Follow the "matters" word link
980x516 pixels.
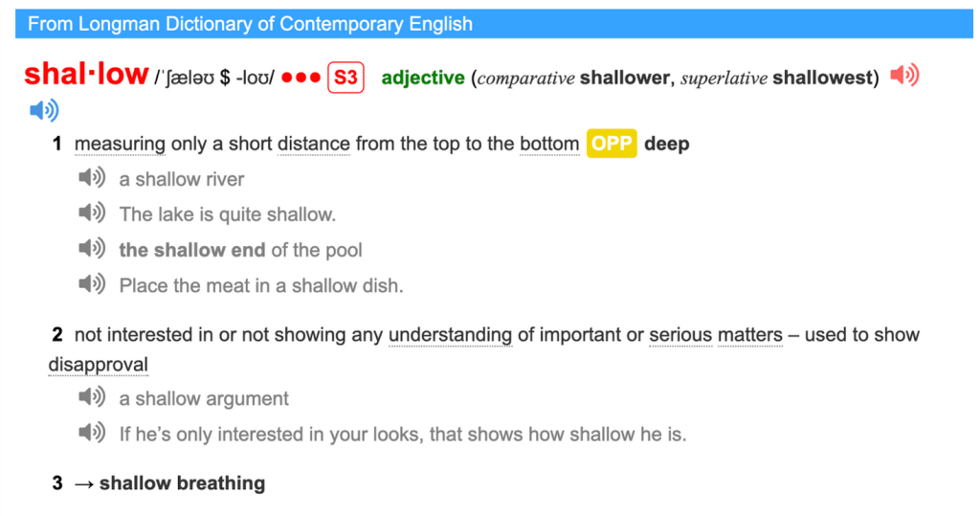(749, 335)
